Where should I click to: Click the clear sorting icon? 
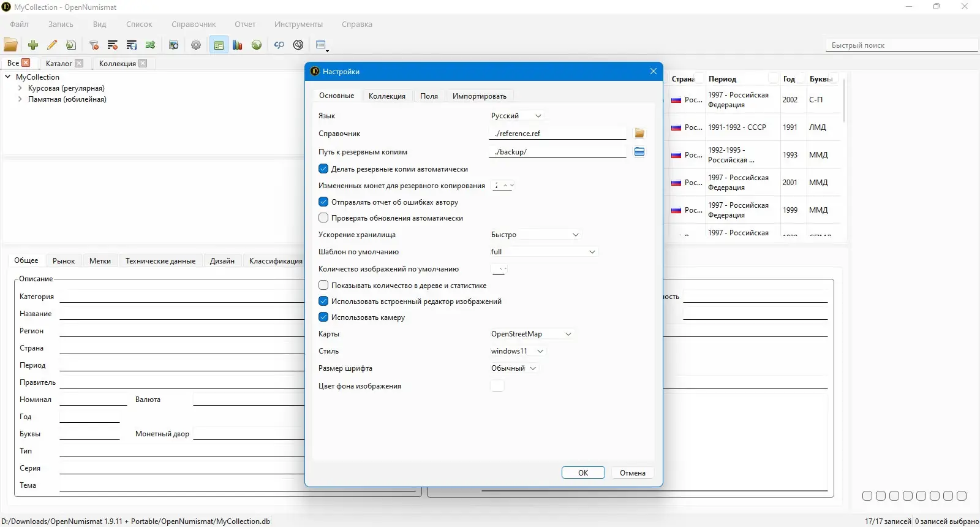click(x=113, y=45)
